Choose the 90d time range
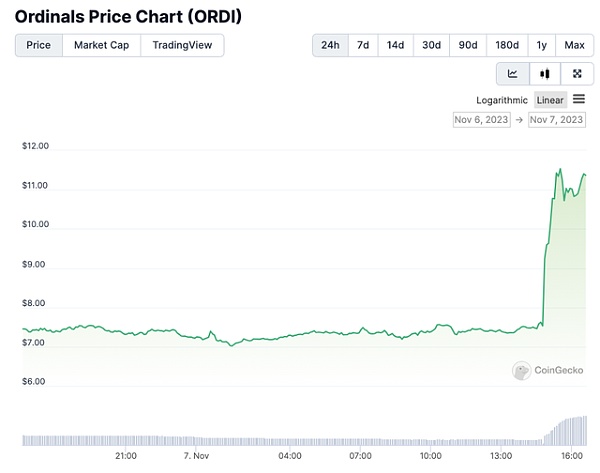 [x=468, y=45]
